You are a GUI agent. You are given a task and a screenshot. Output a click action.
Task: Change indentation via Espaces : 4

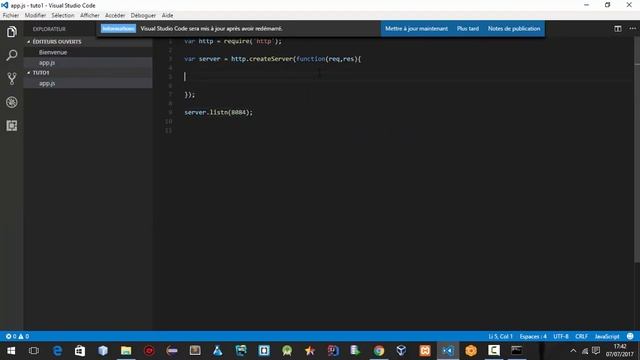tap(533, 336)
